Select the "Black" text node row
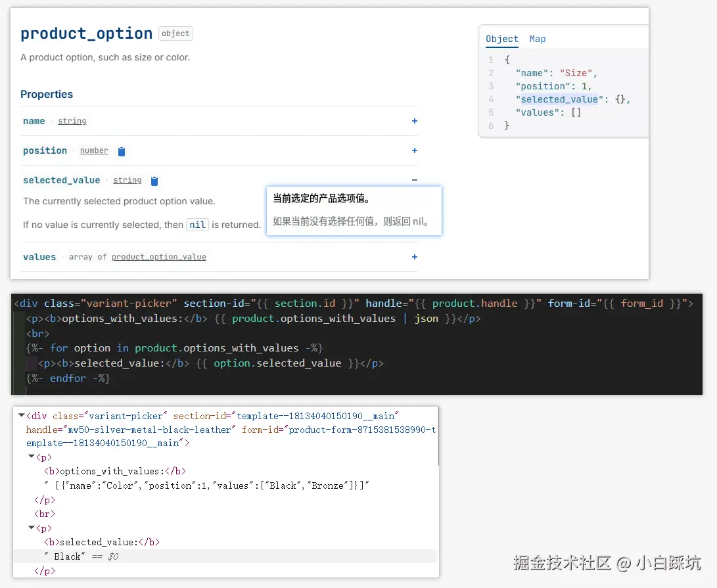This screenshot has height=588, width=717. point(225,556)
